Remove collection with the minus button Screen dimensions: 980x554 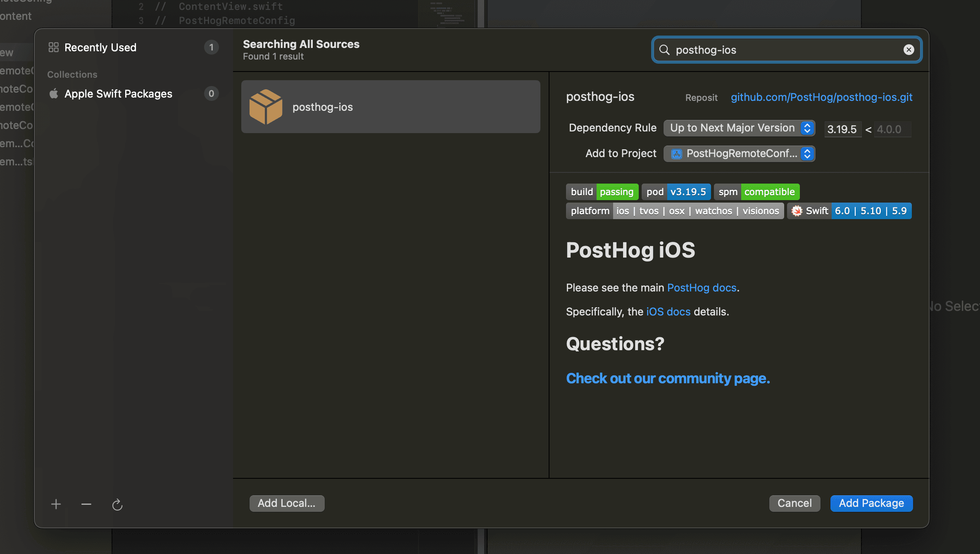86,504
